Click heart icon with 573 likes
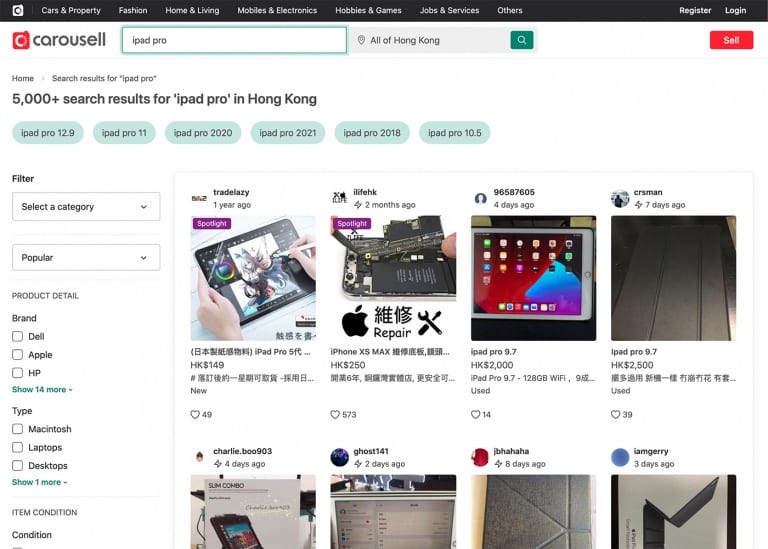 (x=336, y=414)
